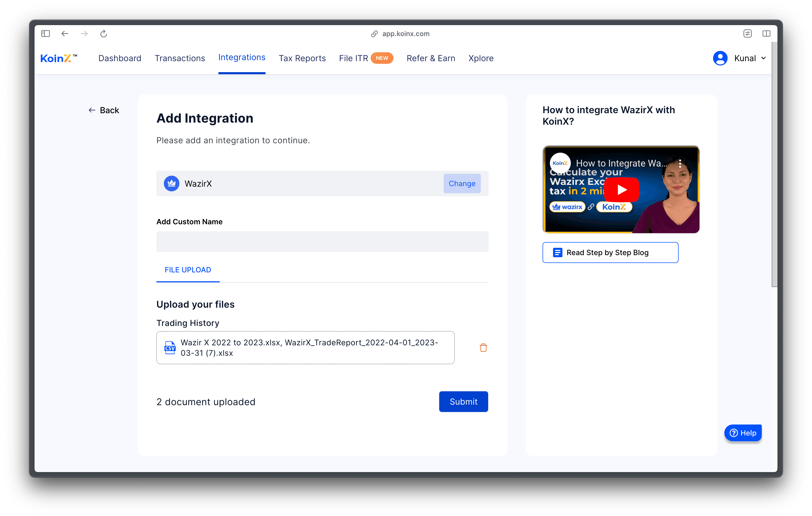Click the CSV file icon in upload box
This screenshot has height=516, width=812.
170,347
